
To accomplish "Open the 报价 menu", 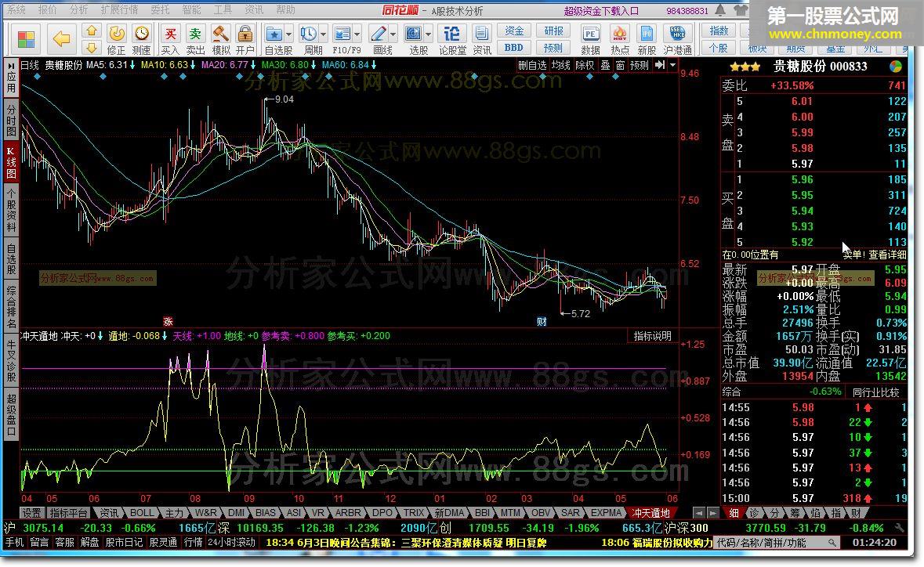I will point(48,9).
